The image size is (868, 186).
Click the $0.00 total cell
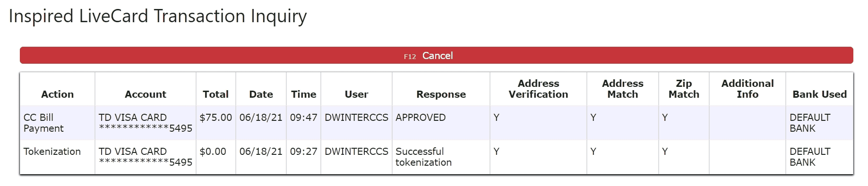point(213,152)
